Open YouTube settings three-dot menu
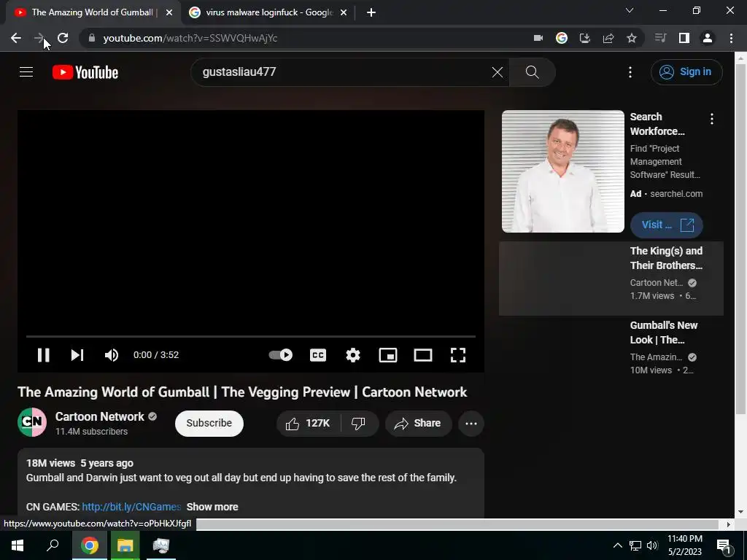The image size is (747, 560). click(630, 72)
